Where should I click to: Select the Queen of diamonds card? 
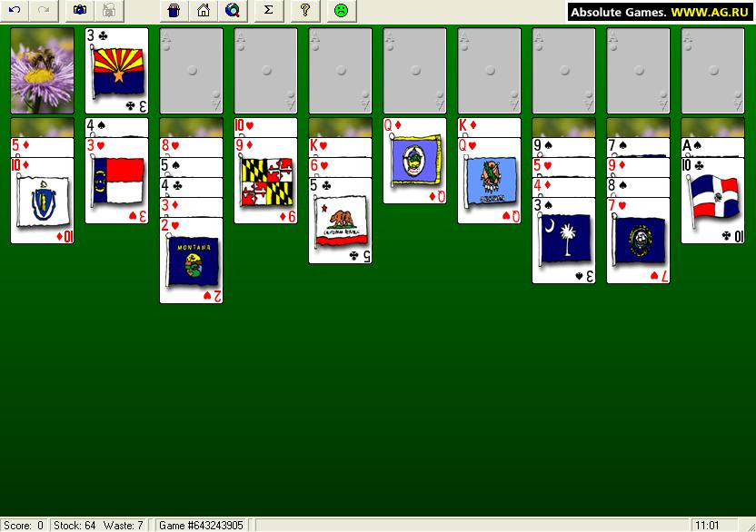[414, 161]
